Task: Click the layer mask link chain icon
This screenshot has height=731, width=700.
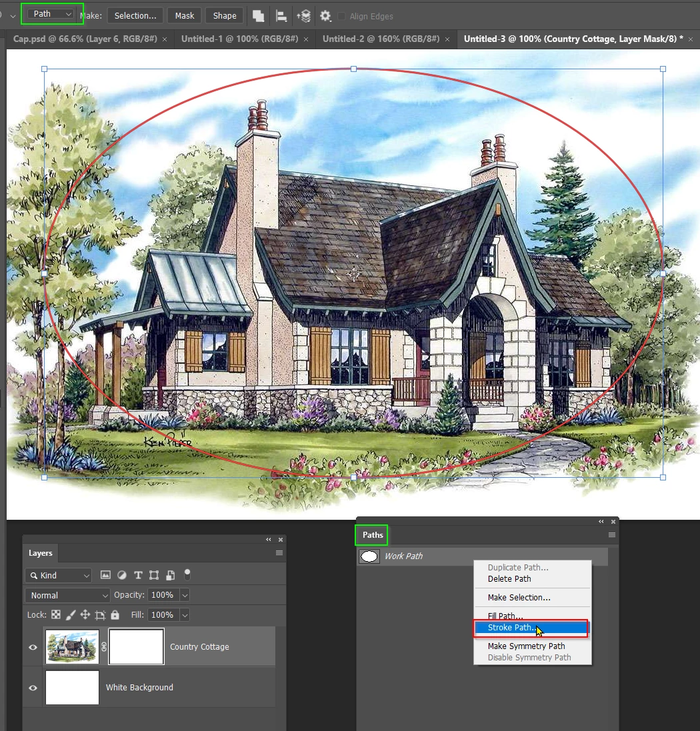Action: coord(104,646)
